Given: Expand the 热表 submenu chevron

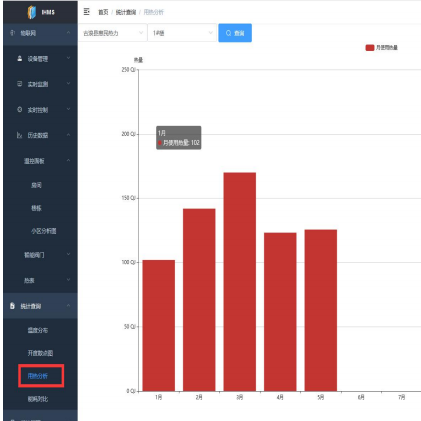Looking at the screenshot, I should point(68,280).
